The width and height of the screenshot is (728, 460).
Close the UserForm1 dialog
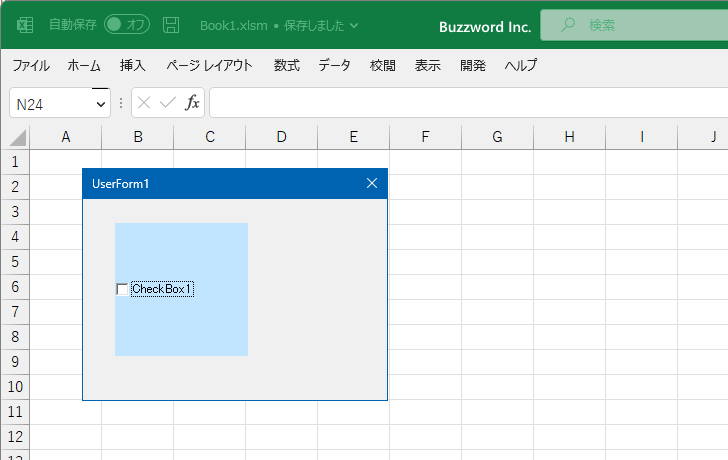(x=372, y=183)
